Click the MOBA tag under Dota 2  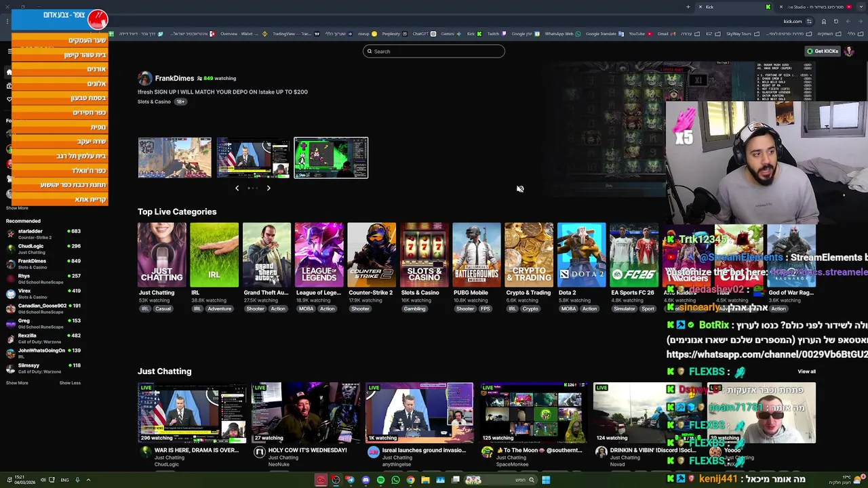tap(568, 309)
